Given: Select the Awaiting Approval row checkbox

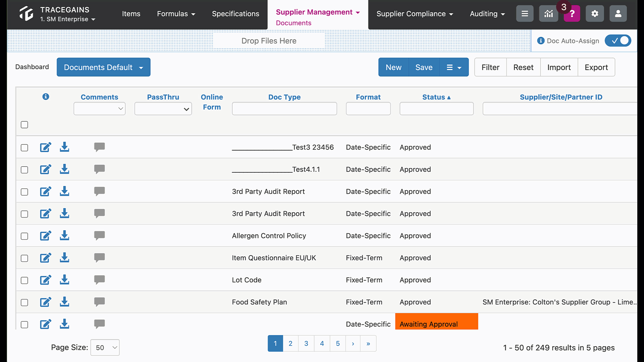Looking at the screenshot, I should 24,325.
